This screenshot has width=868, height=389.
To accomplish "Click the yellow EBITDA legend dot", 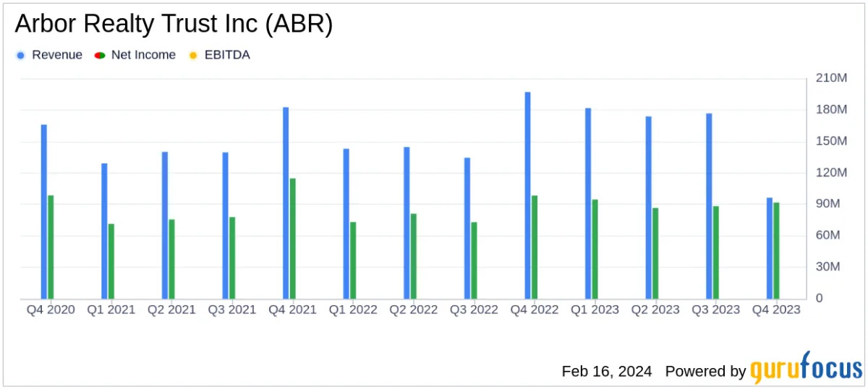I will (192, 55).
